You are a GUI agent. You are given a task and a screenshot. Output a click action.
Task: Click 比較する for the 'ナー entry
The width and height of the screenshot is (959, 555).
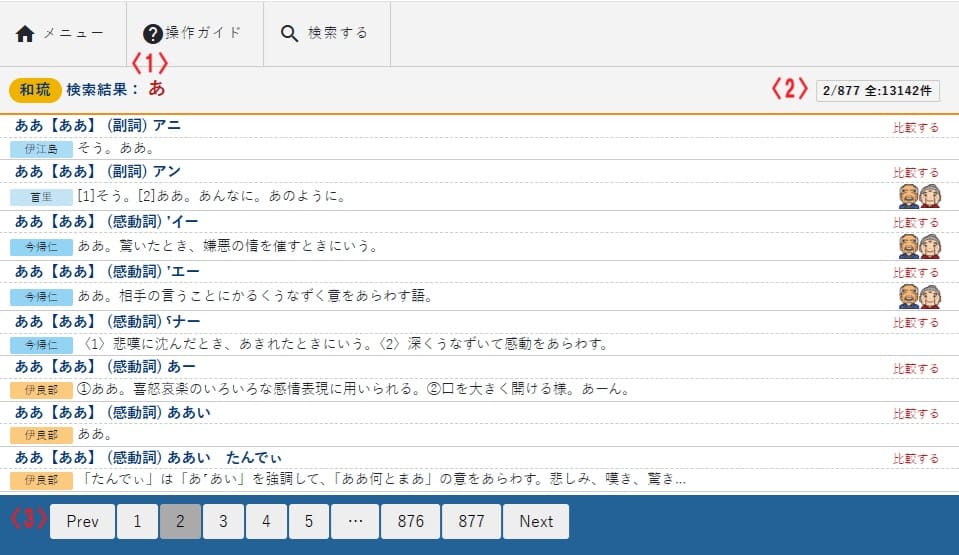916,322
